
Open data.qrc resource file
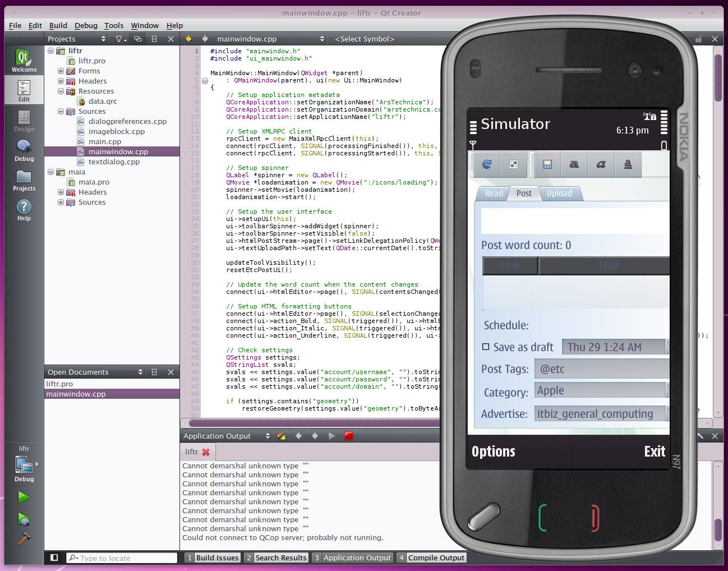(103, 101)
